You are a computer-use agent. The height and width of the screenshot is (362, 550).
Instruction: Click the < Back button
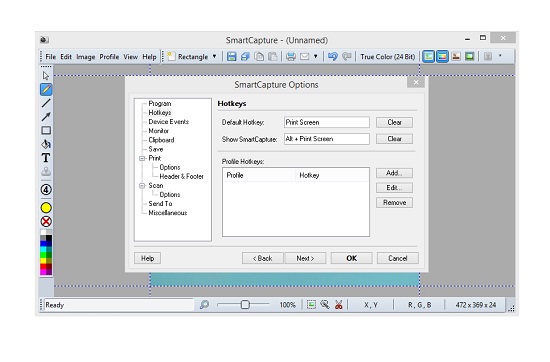(263, 258)
